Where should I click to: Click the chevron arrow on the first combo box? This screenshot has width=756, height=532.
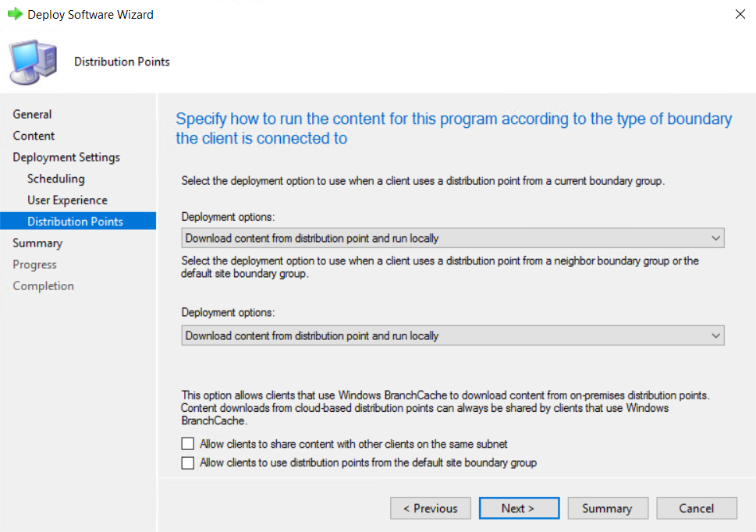click(x=715, y=238)
